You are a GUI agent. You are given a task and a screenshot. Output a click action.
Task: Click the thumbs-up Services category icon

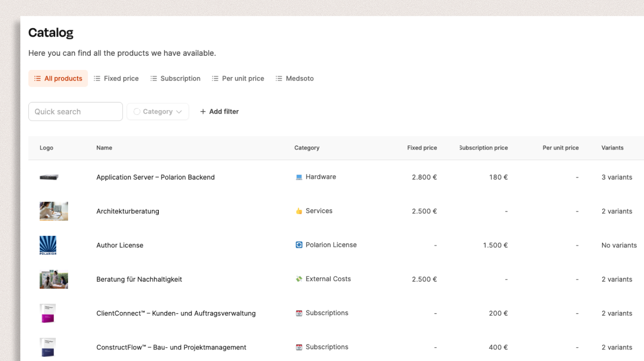click(299, 211)
